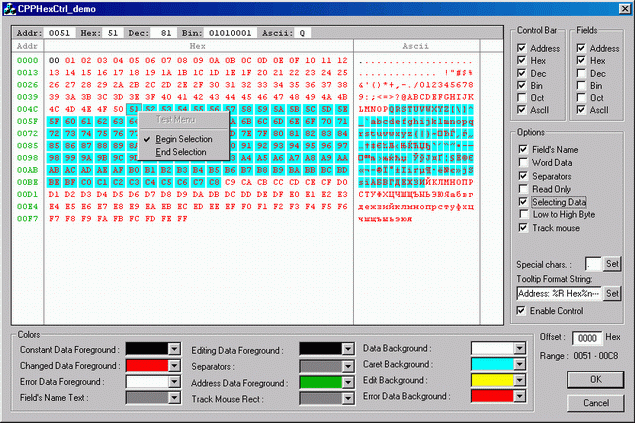Click the Constant Data Foreground black swatch
The width and height of the screenshot is (635, 423).
point(147,349)
